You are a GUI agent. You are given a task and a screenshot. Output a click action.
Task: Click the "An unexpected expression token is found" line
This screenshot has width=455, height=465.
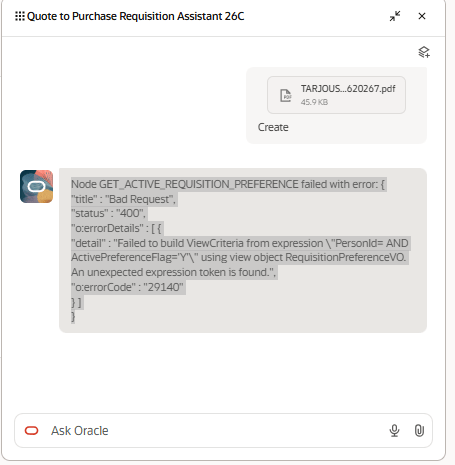pyautogui.click(x=174, y=272)
